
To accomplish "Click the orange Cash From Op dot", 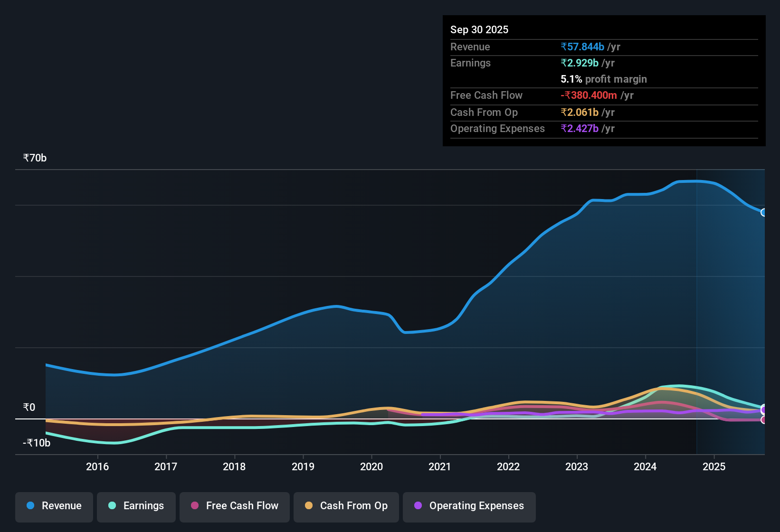I will tap(308, 506).
